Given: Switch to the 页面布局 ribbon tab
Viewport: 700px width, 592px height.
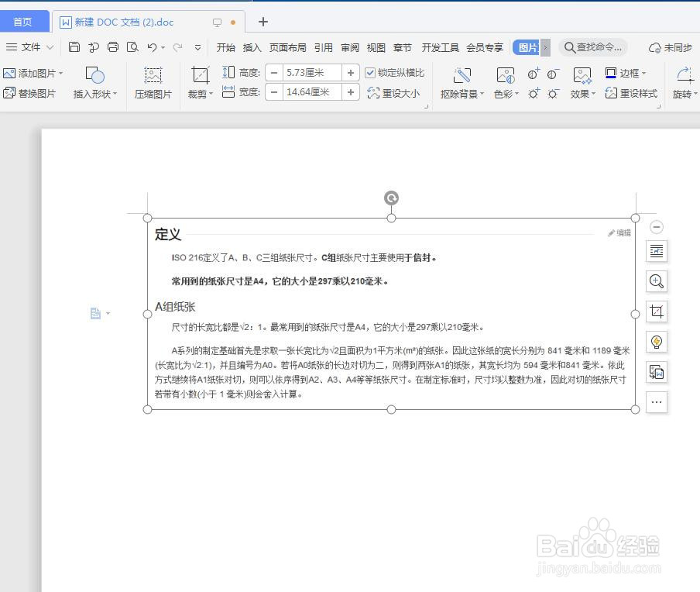Looking at the screenshot, I should coord(288,47).
